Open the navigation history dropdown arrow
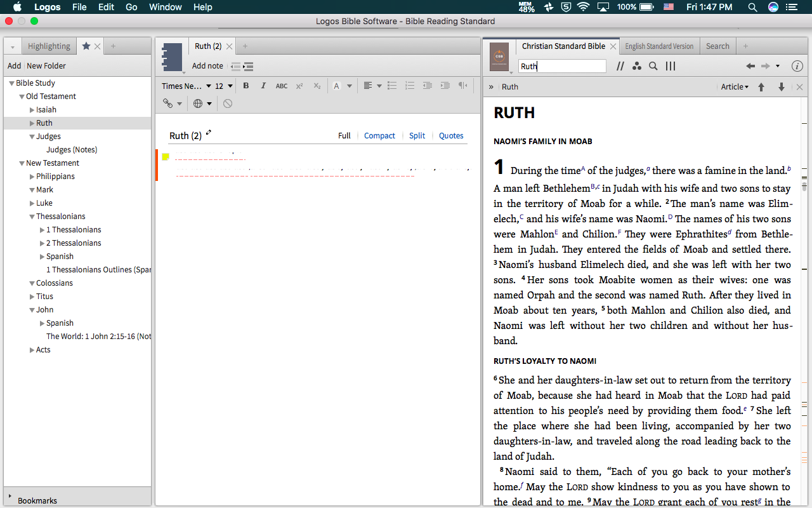 point(778,66)
